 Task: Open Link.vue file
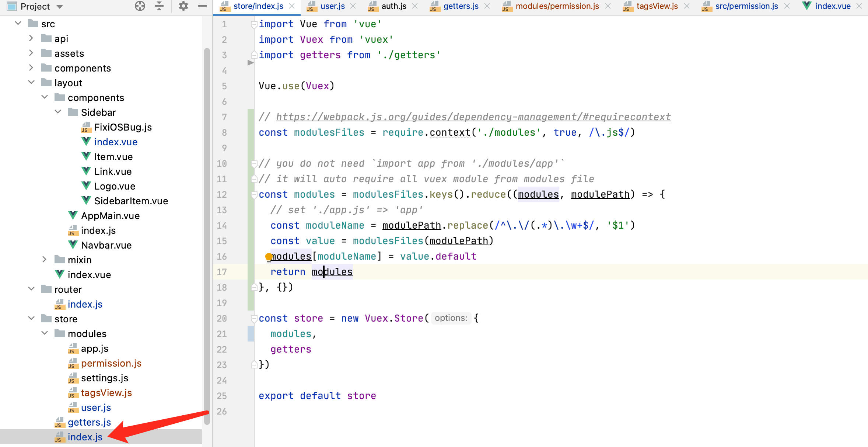pyautogui.click(x=113, y=171)
